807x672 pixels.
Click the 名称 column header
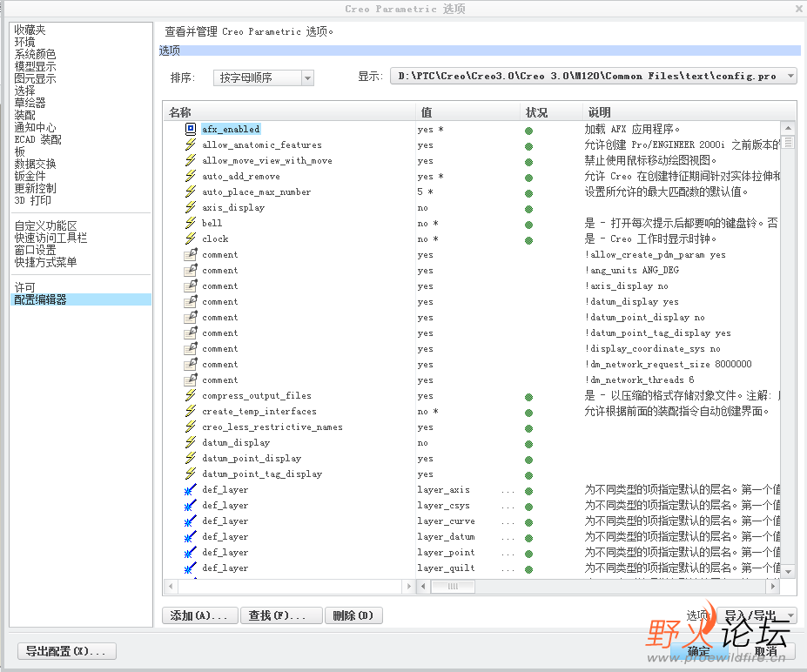290,112
